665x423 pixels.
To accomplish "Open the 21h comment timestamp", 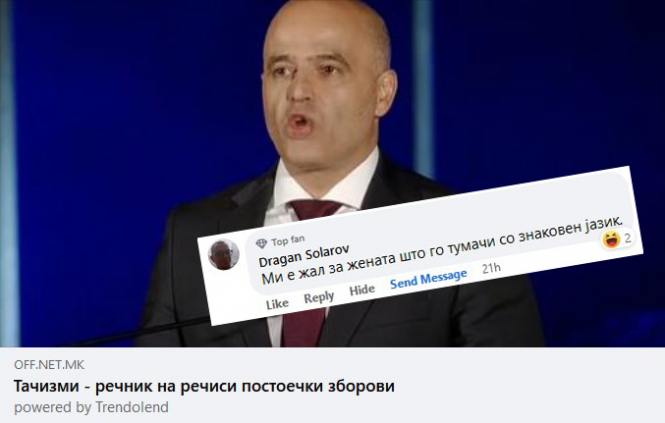I will (491, 268).
